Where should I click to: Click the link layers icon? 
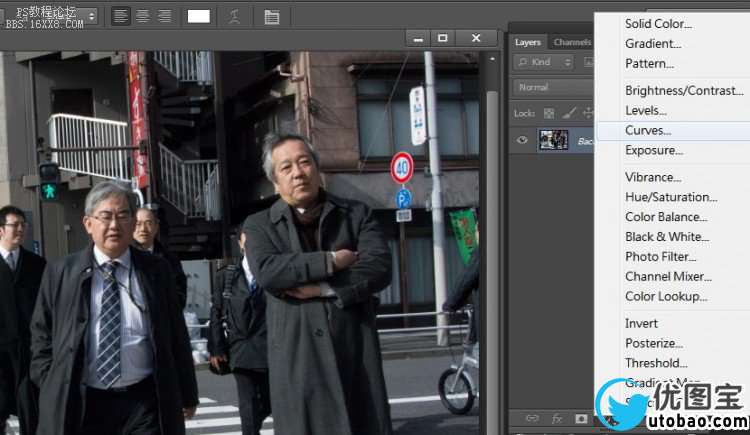[532, 419]
